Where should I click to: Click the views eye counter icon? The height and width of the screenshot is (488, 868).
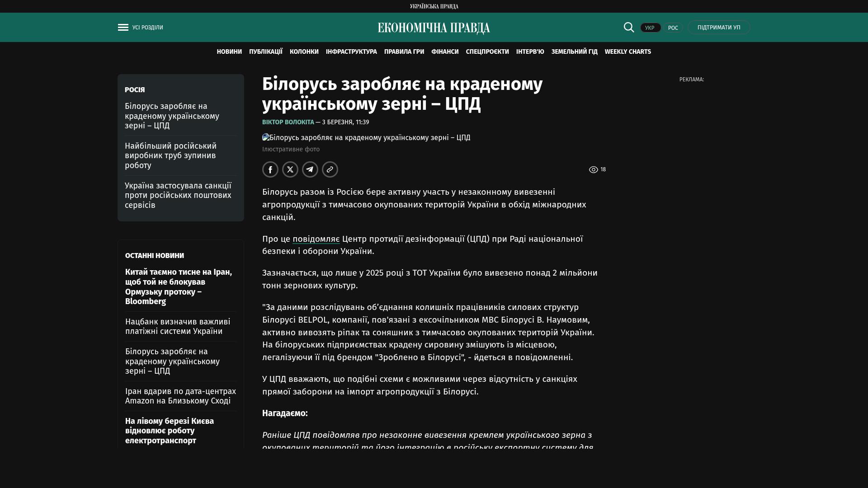[x=594, y=169]
